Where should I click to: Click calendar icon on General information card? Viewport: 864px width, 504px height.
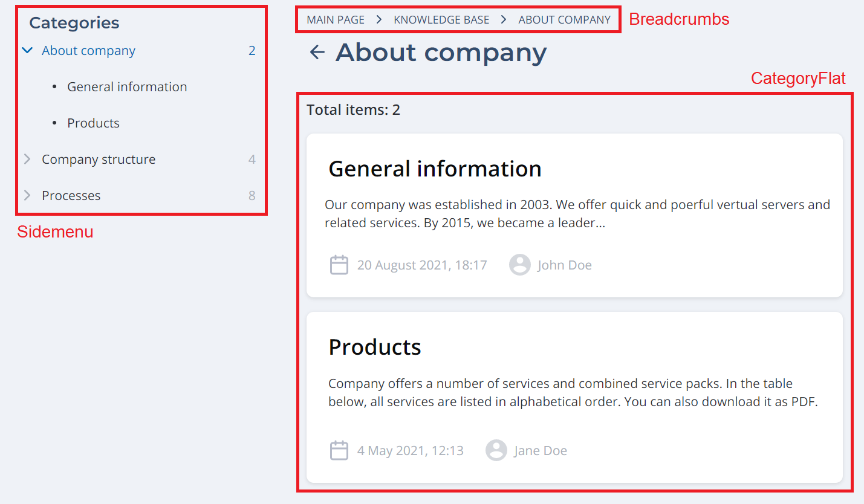coord(339,265)
